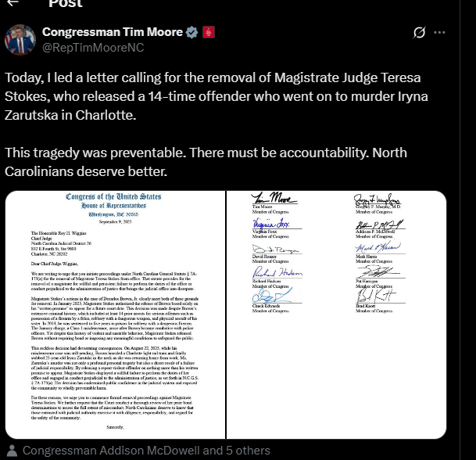
Task: Click the Richard Hudson signature in image
Action: 277,272
